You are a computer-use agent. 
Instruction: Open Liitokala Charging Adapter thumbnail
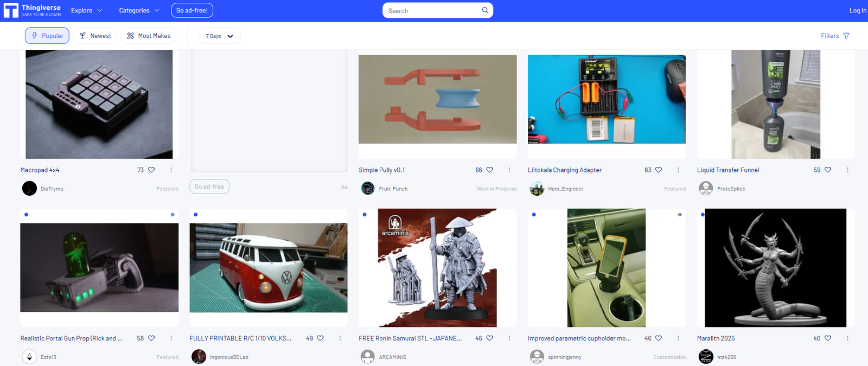(607, 99)
